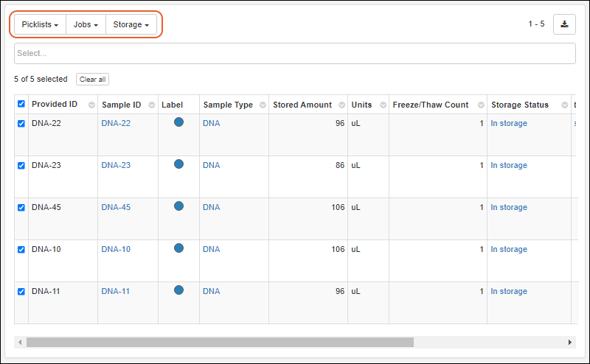Untick the DNA-45 row checkbox

[21, 208]
